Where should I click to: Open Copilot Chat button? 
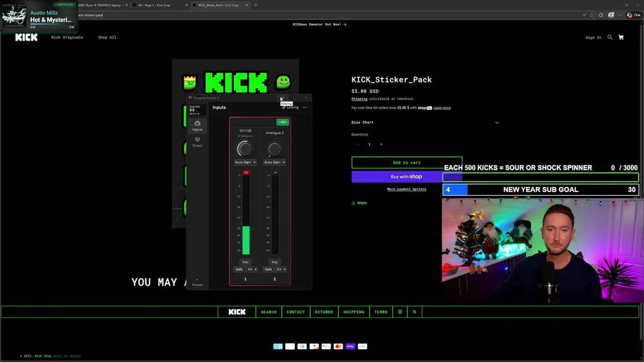pyautogui.click(x=633, y=15)
